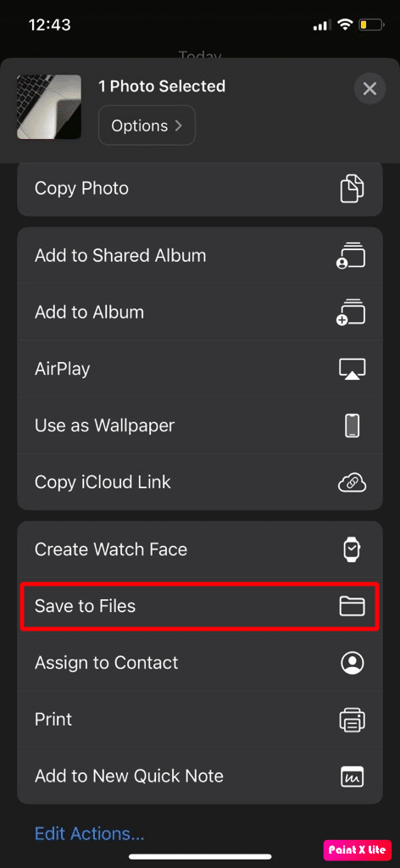400x868 pixels.
Task: Select Assign to Contact entry
Action: click(x=200, y=663)
